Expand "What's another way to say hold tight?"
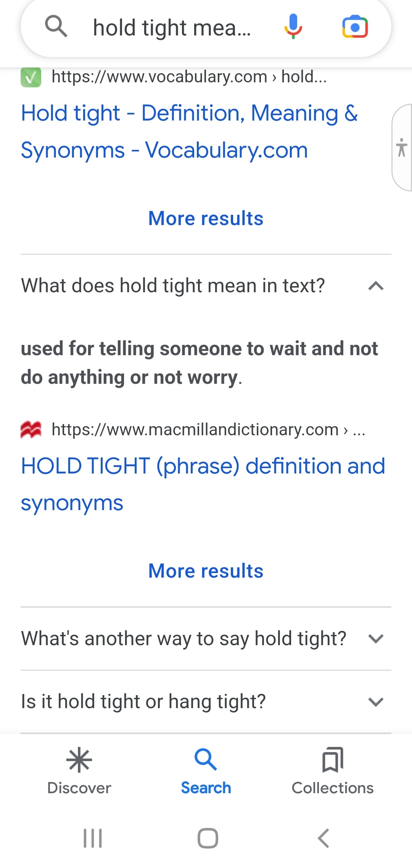The width and height of the screenshot is (412, 868). [x=206, y=639]
